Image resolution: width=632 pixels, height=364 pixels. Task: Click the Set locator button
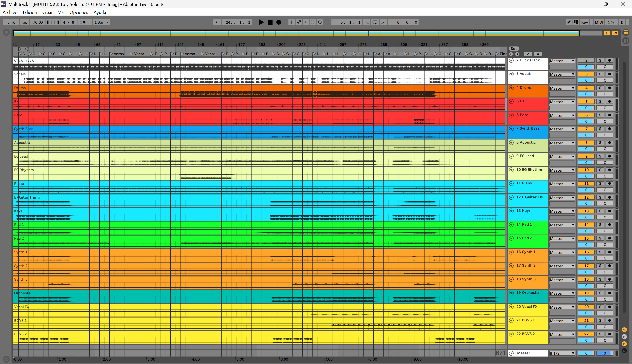pyautogui.click(x=514, y=49)
